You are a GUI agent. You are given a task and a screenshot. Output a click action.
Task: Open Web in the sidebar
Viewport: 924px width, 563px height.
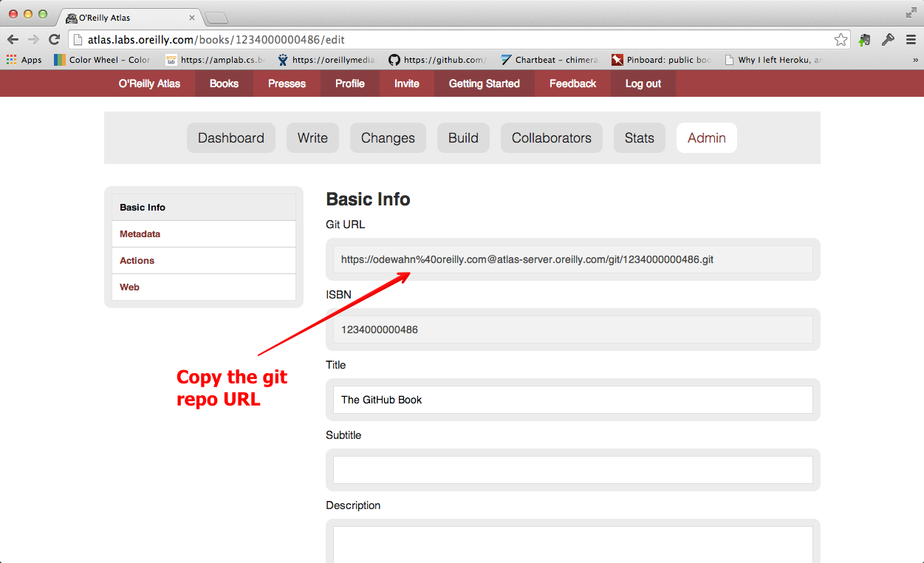tap(204, 287)
